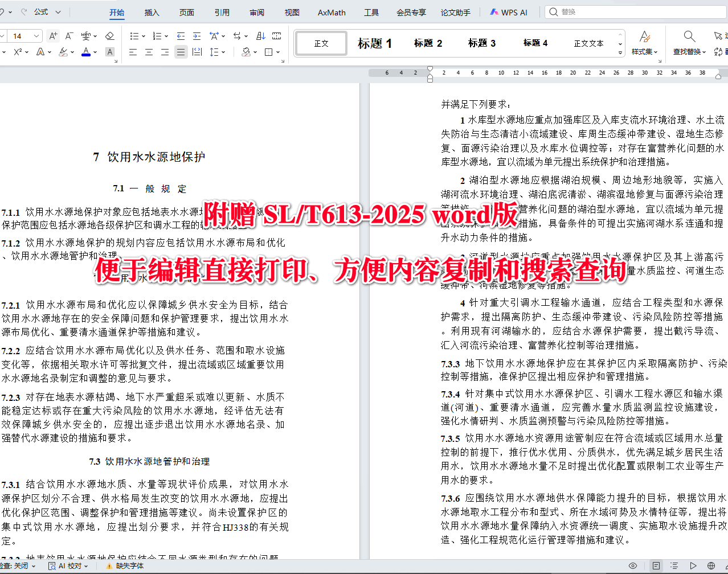
Task: Clear formatting with the eraser icon
Action: pyautogui.click(x=109, y=36)
